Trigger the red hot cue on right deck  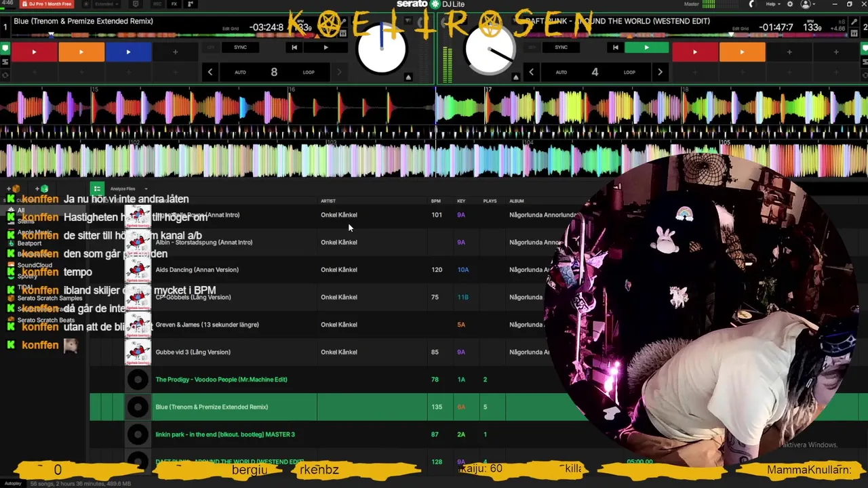click(694, 52)
